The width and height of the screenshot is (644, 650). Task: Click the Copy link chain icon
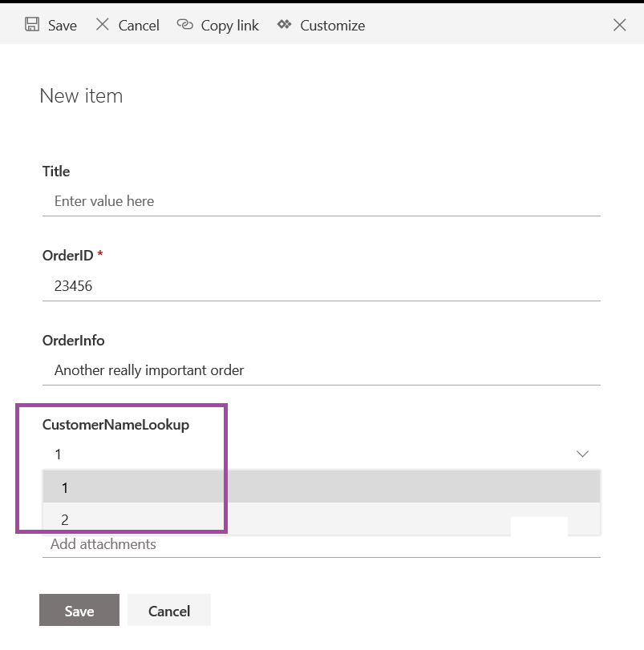(x=185, y=25)
